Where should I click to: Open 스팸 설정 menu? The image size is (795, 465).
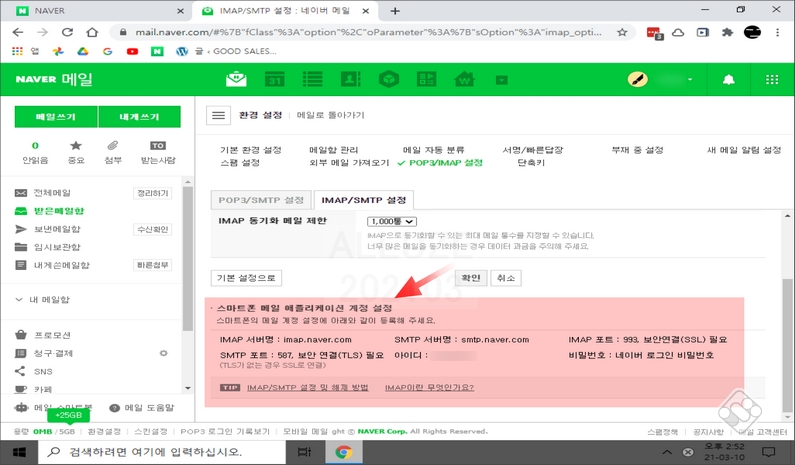240,163
